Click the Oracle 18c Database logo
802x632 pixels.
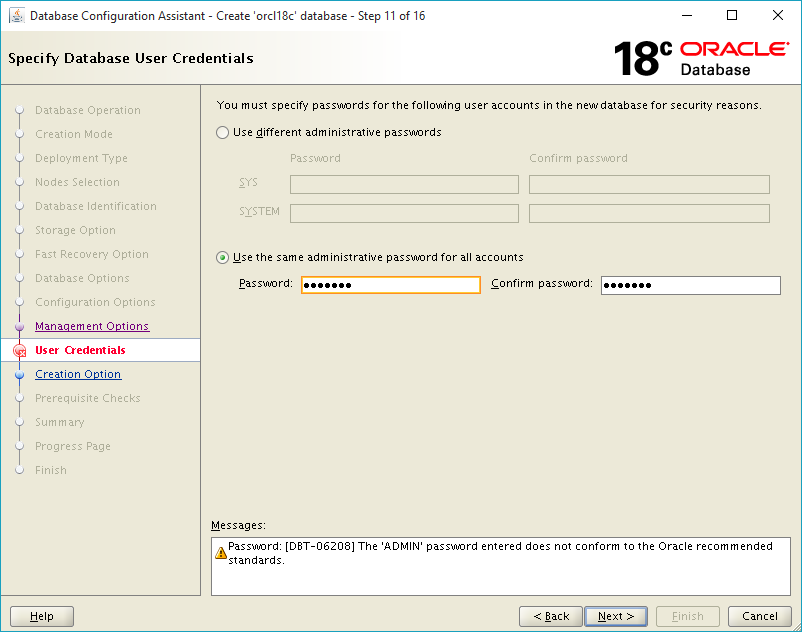click(701, 59)
